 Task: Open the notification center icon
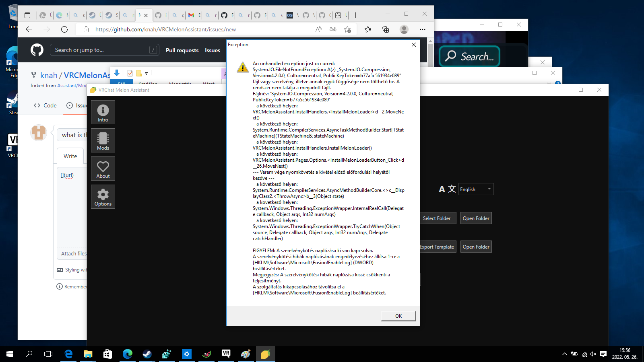603,354
